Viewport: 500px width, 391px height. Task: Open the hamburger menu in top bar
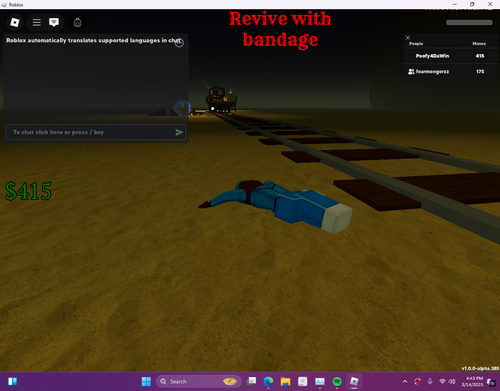point(36,22)
